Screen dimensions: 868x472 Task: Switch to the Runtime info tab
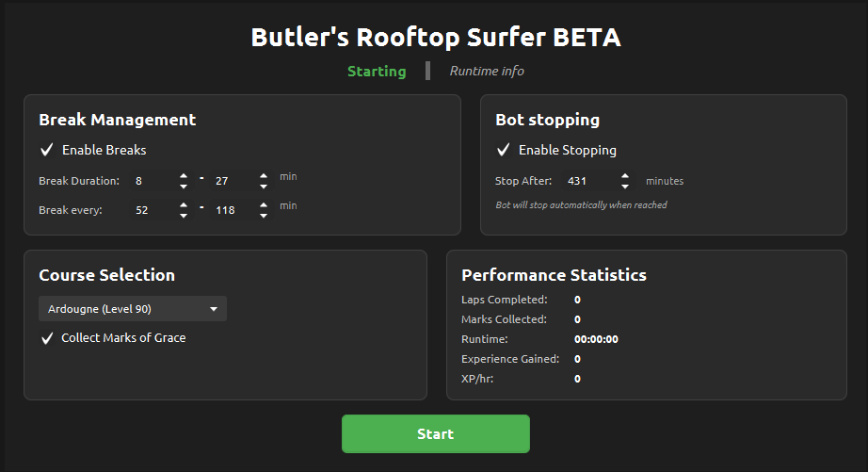pyautogui.click(x=487, y=71)
